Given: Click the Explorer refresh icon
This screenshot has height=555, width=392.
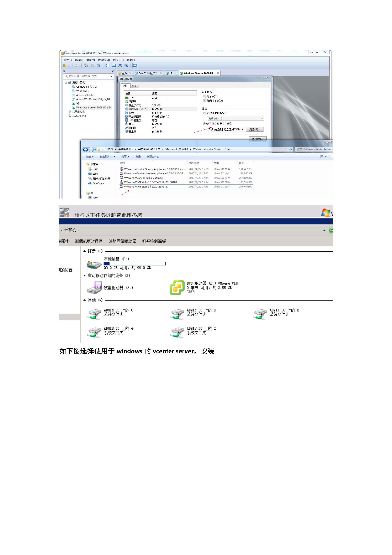Looking at the screenshot, I should point(290,149).
